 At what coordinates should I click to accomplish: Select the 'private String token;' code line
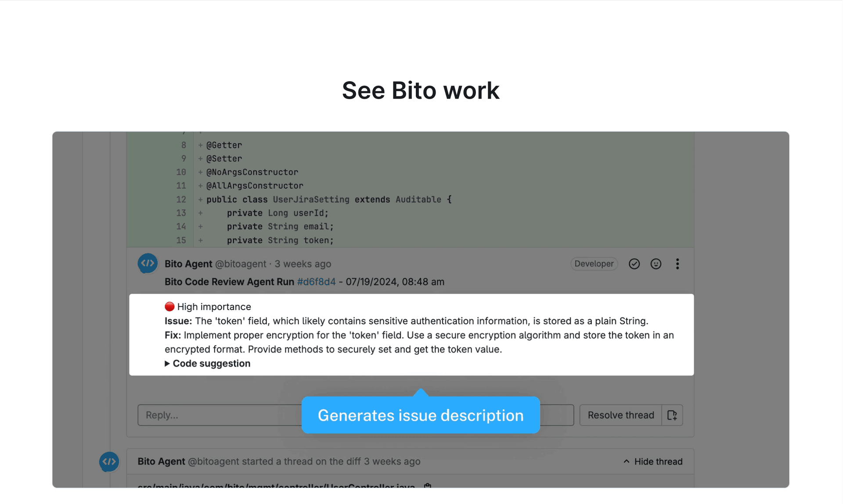(280, 240)
